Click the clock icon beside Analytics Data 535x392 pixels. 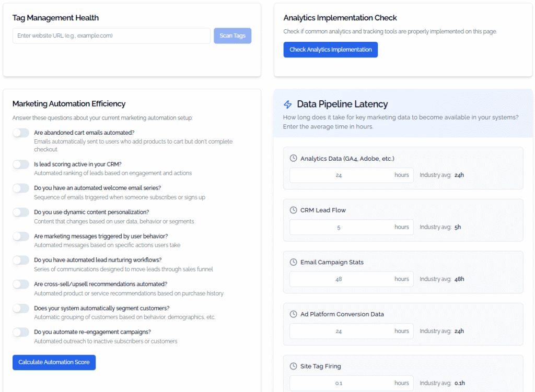293,158
